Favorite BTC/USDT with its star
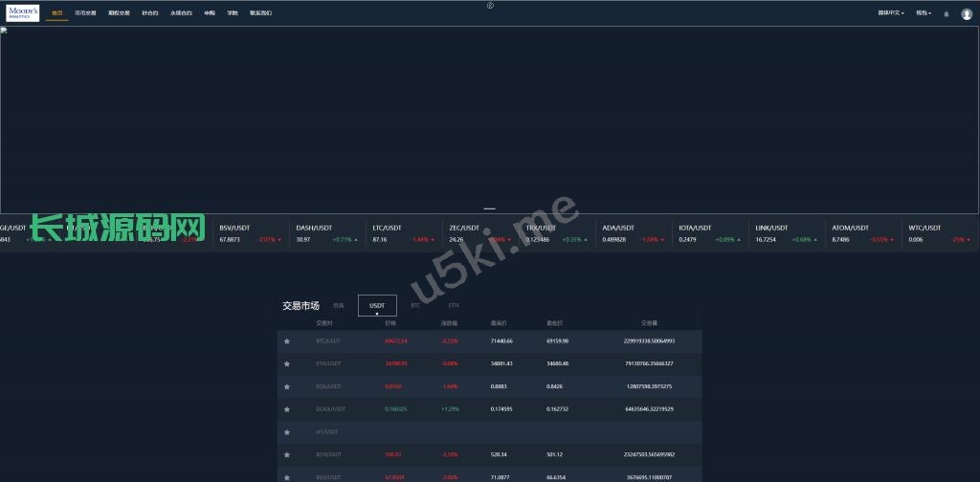The width and height of the screenshot is (980, 482). pos(286,340)
